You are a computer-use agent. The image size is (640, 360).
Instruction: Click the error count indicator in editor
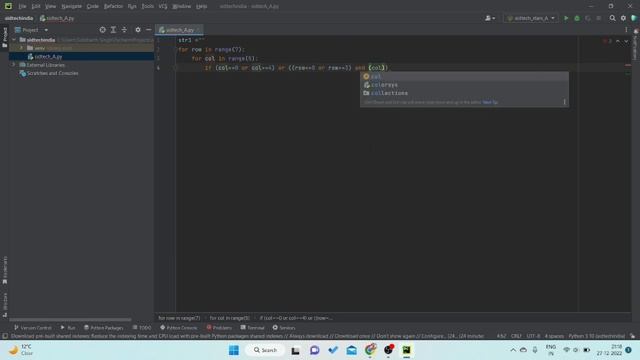tap(607, 41)
